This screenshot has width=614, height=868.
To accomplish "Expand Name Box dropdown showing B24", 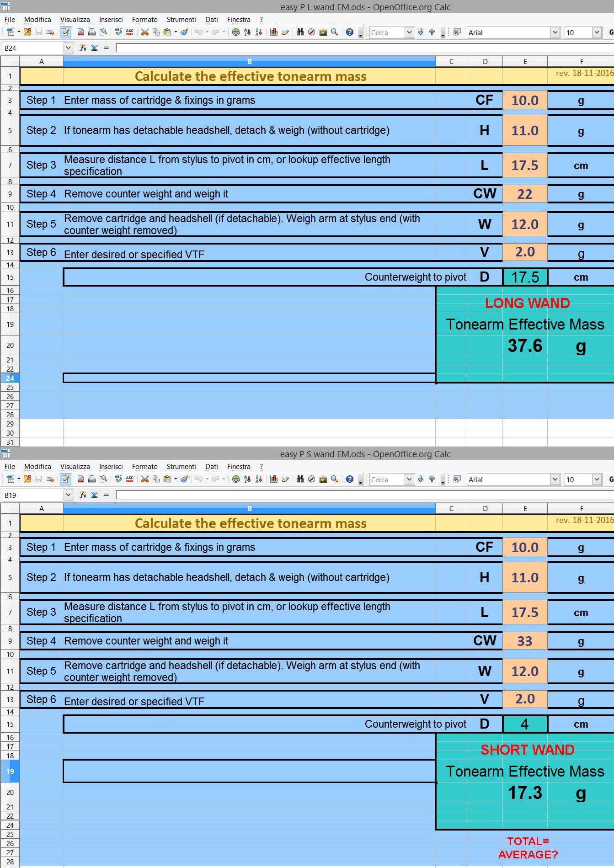I will click(68, 48).
